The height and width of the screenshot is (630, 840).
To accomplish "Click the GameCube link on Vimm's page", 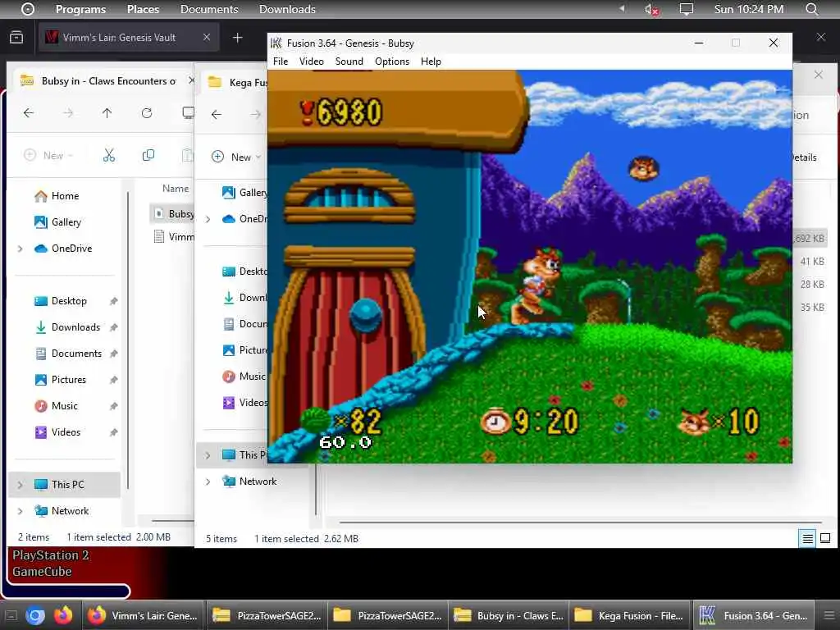I will pos(43,572).
